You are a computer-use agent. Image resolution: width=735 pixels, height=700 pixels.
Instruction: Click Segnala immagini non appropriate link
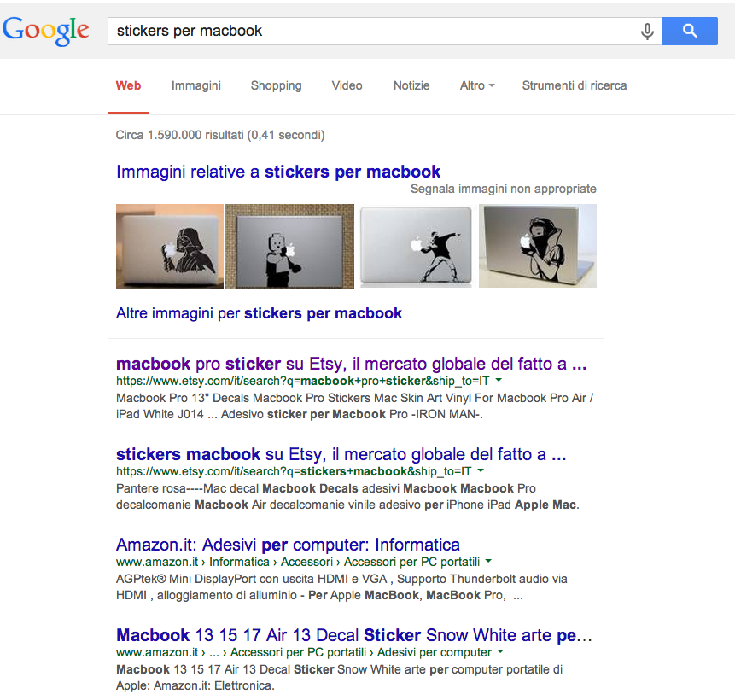coord(504,189)
